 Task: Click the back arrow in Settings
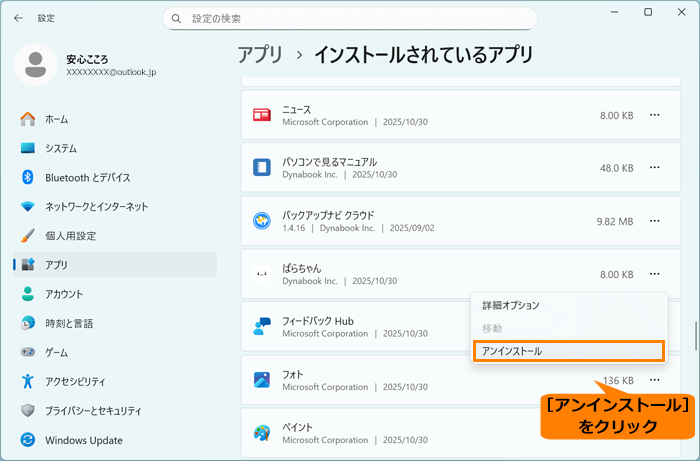18,18
